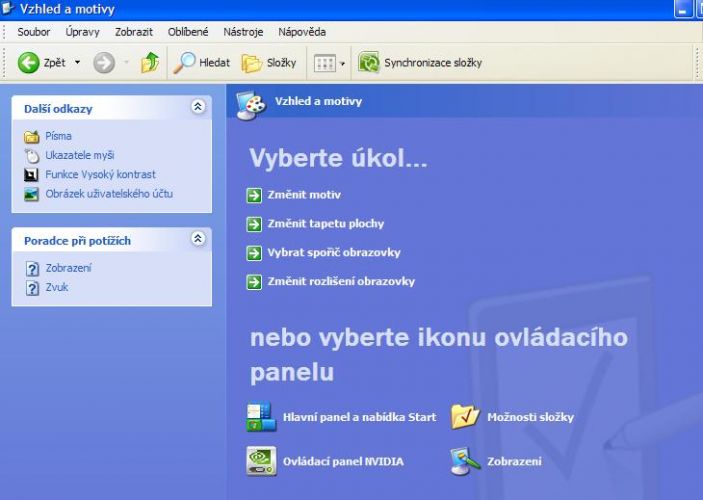Viewport: 703px width, 500px height.
Task: Click the Funkce Vysoký kontrast link text
Action: [x=100, y=174]
